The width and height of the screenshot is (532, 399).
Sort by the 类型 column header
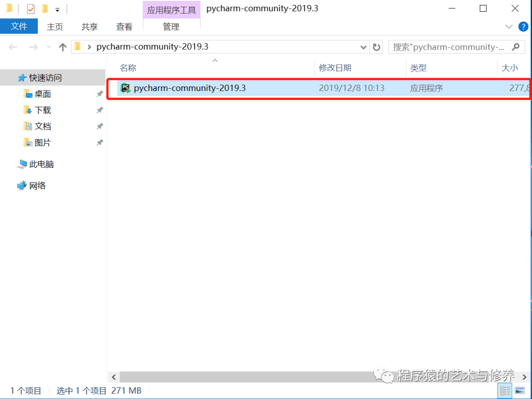click(418, 68)
